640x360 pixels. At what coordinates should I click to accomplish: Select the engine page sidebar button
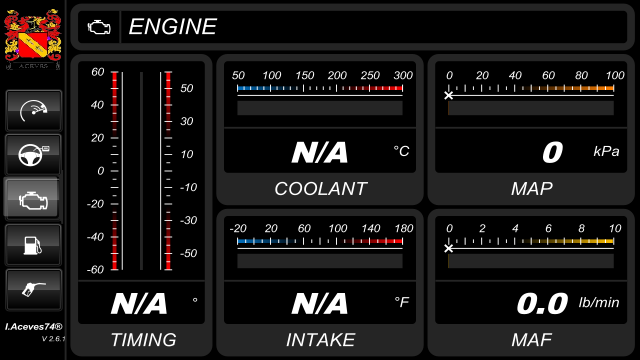click(x=32, y=199)
